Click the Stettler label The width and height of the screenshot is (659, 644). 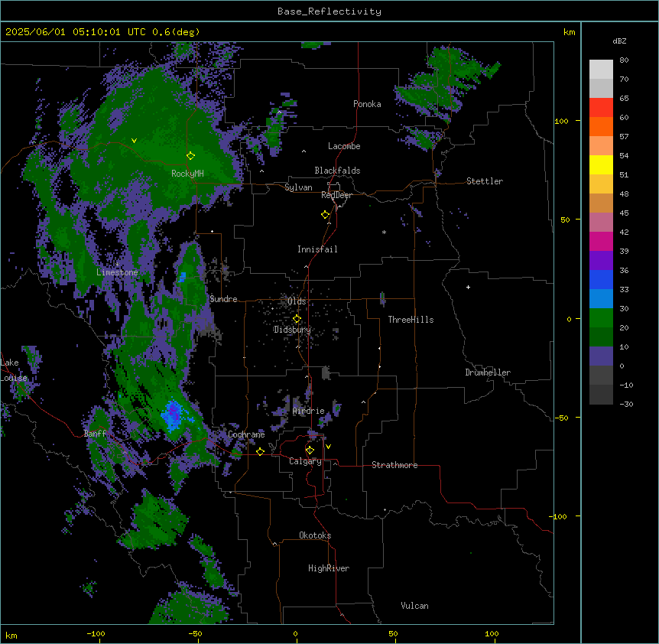[485, 181]
